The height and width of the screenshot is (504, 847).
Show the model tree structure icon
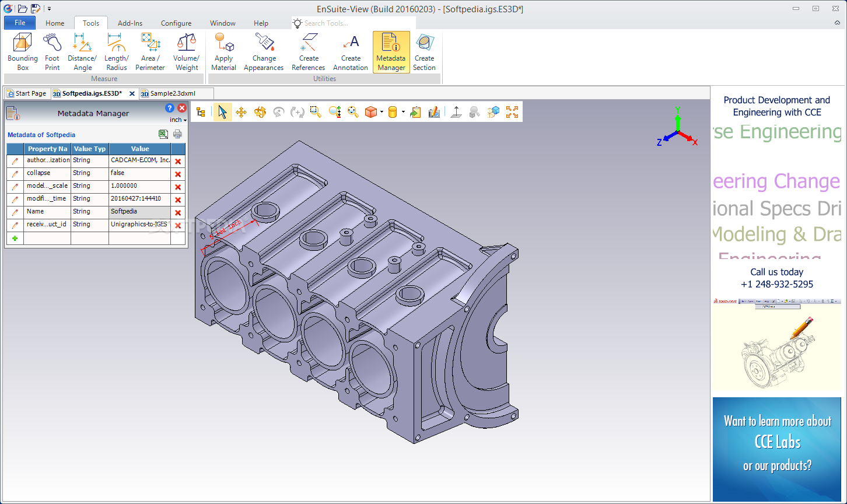(201, 112)
